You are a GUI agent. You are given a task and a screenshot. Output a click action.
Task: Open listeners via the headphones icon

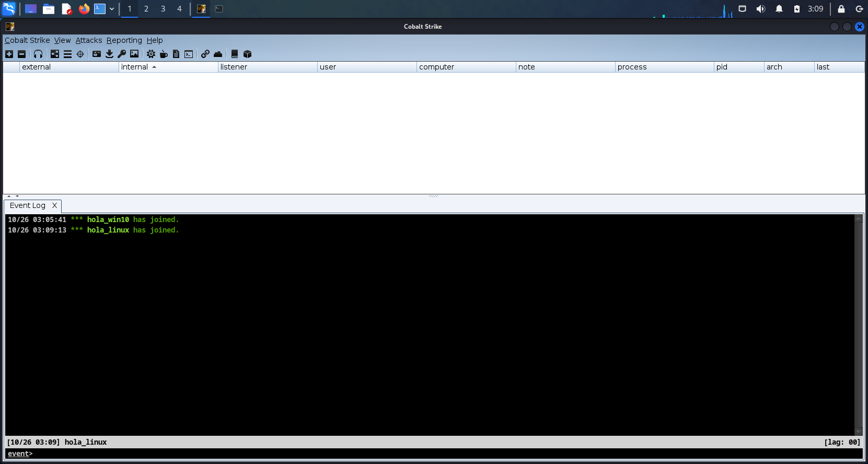coord(38,54)
